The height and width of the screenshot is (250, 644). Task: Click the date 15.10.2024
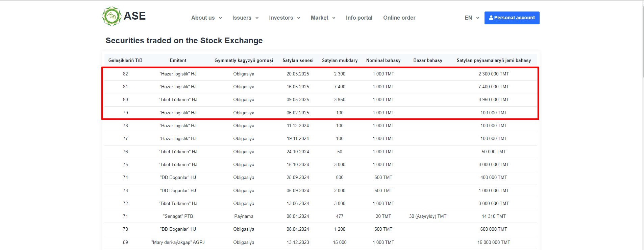[298, 164]
